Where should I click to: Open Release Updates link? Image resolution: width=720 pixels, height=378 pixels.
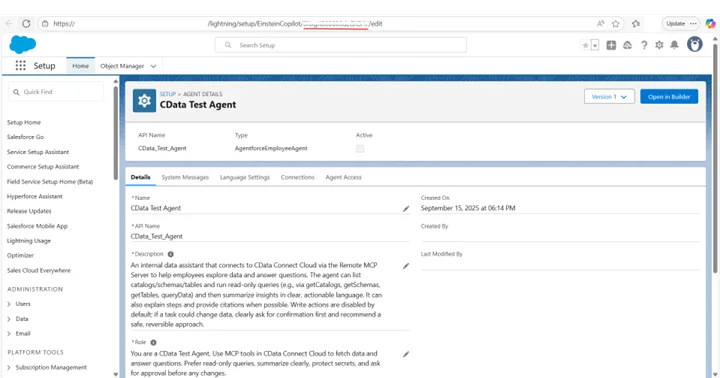coord(29,211)
